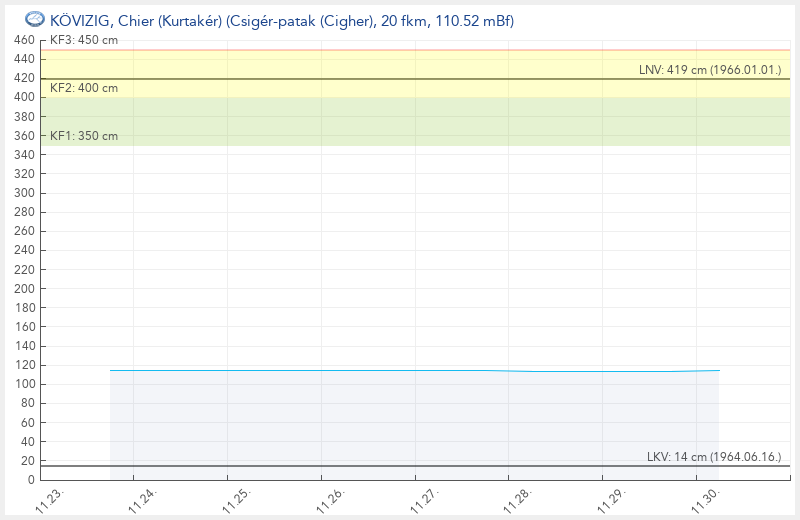This screenshot has width=800, height=520.
Task: Click the blue water level line
Action: pos(400,371)
